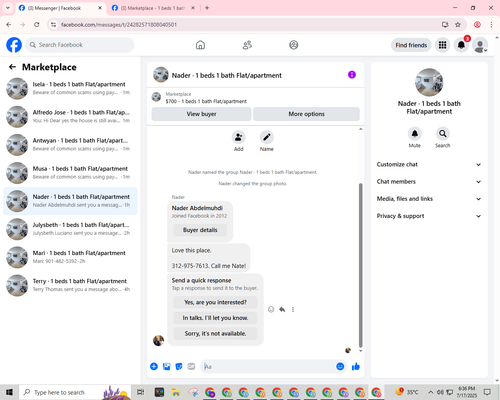Open the Terry conversation
500x400 pixels.
pyautogui.click(x=70, y=285)
